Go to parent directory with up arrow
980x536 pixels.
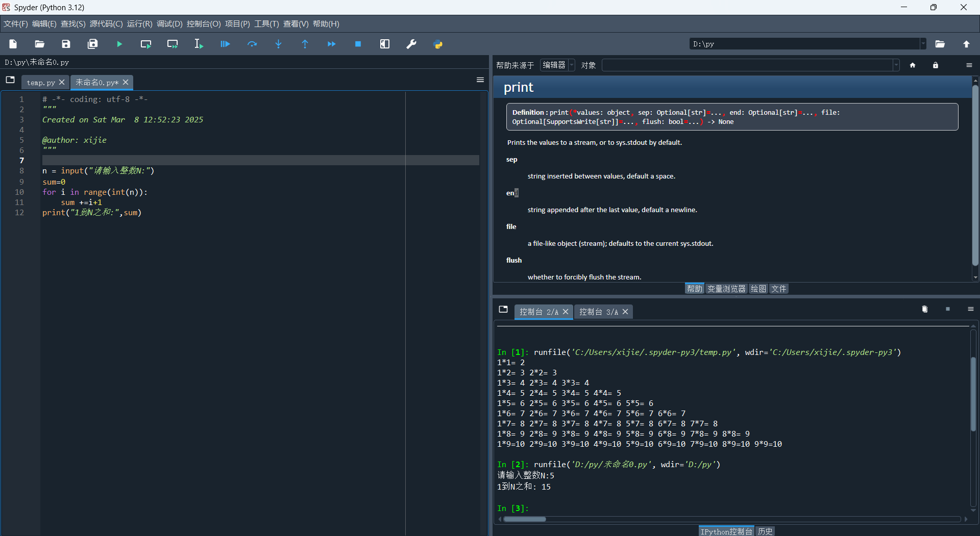[966, 44]
